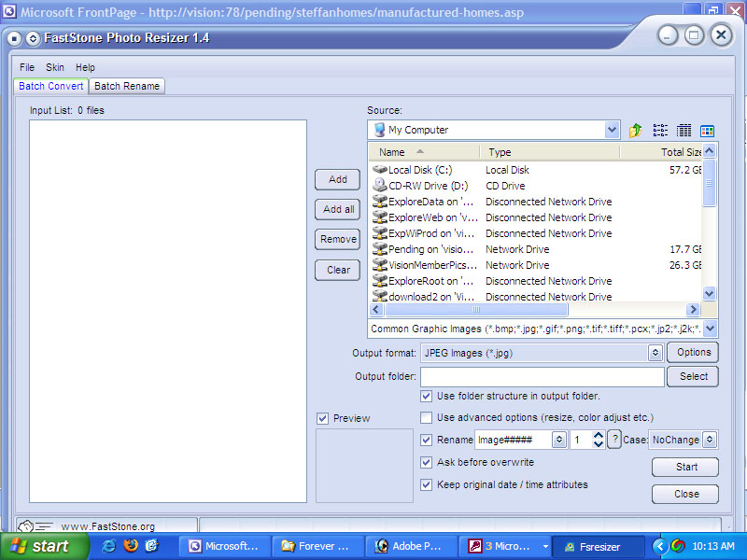Toggle the Preview checkbox
This screenshot has height=560, width=747.
[x=323, y=418]
